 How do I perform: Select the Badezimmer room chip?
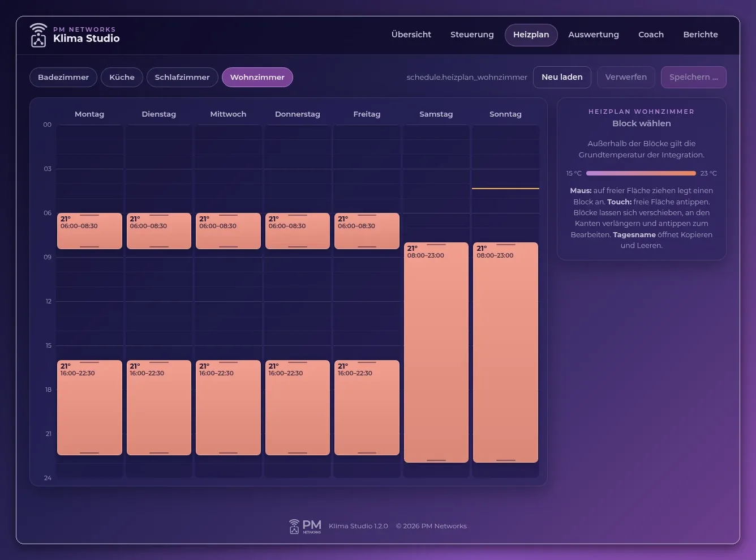(x=63, y=77)
